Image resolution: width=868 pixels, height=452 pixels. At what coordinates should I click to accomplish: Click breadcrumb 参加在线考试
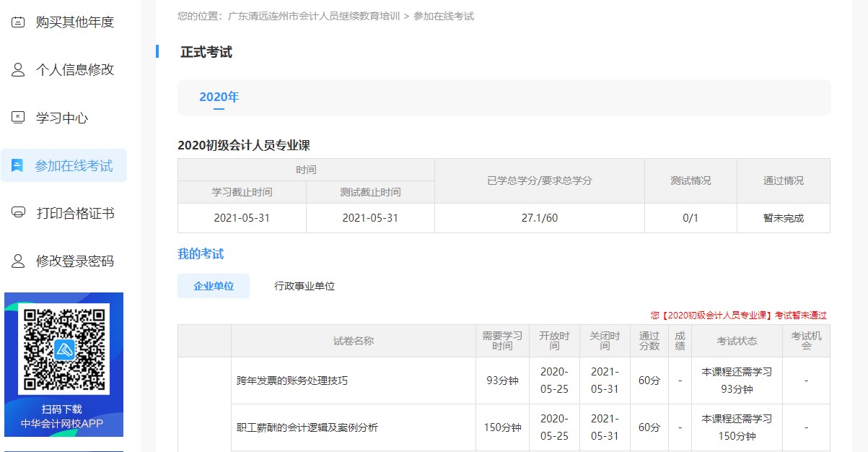444,16
